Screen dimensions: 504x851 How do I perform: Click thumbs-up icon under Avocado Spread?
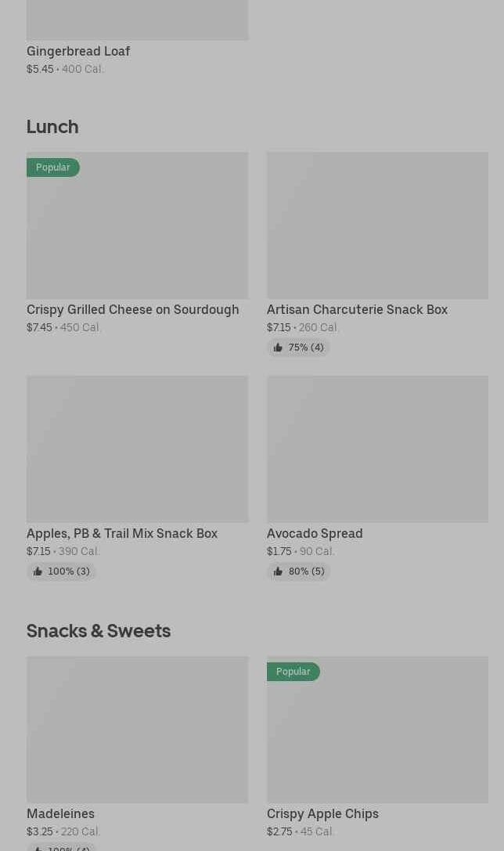tap(278, 572)
